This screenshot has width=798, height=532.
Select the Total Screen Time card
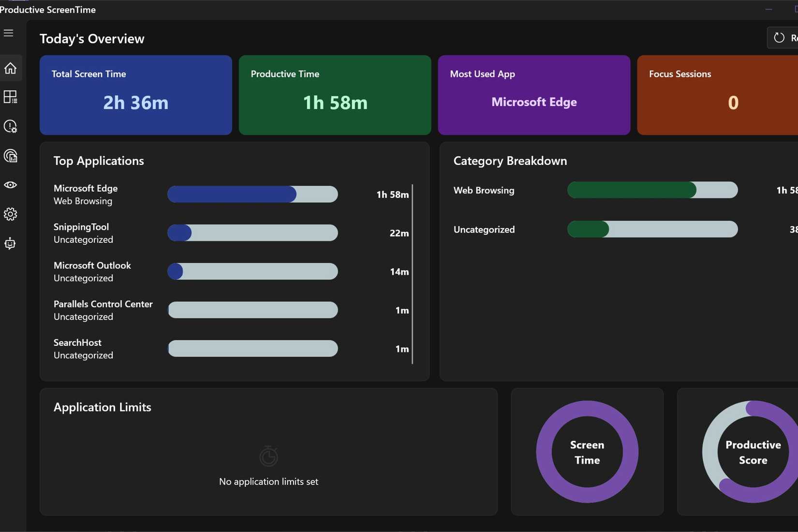pyautogui.click(x=136, y=95)
